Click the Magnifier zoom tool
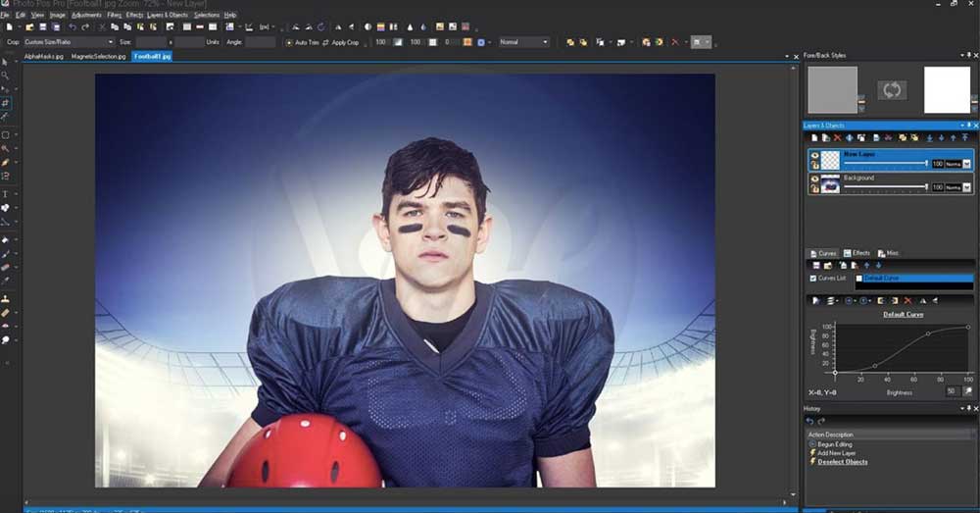The image size is (980, 513). [x=6, y=76]
